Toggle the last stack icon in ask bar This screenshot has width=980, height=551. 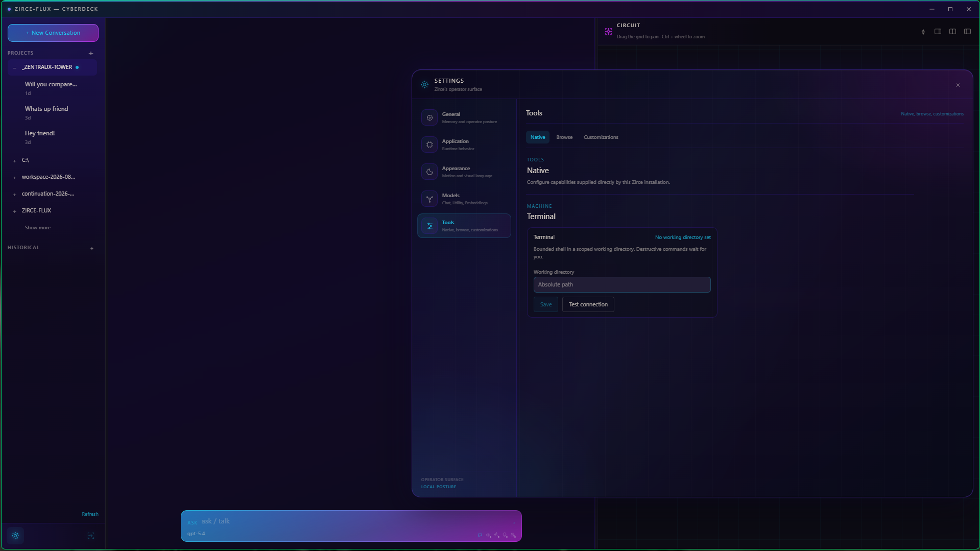click(x=513, y=535)
